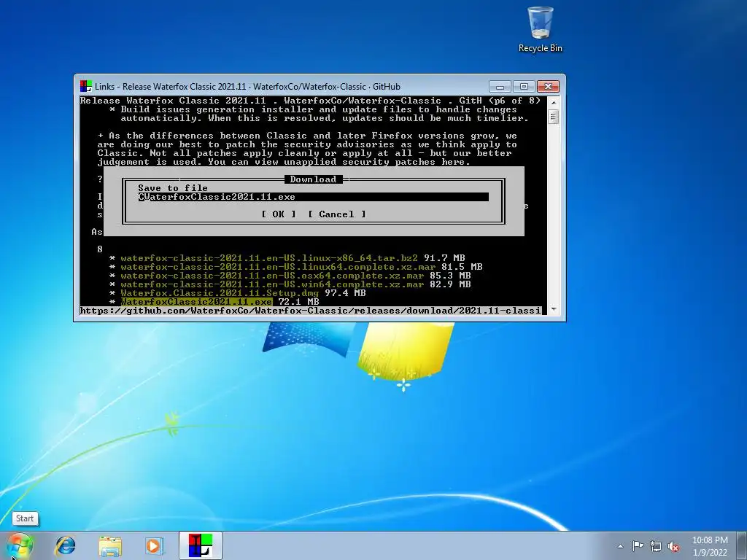The width and height of the screenshot is (747, 560).
Task: Open the linux64.complete.xz.mar link
Action: pos(278,267)
